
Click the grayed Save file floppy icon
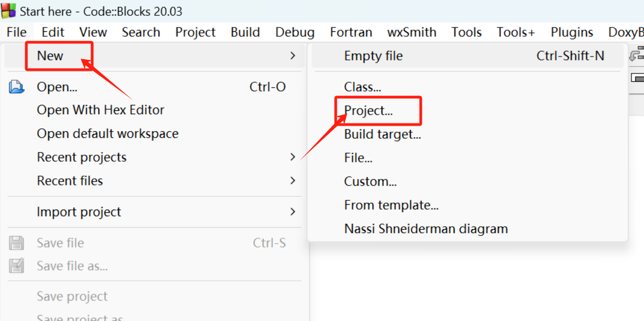click(x=17, y=243)
